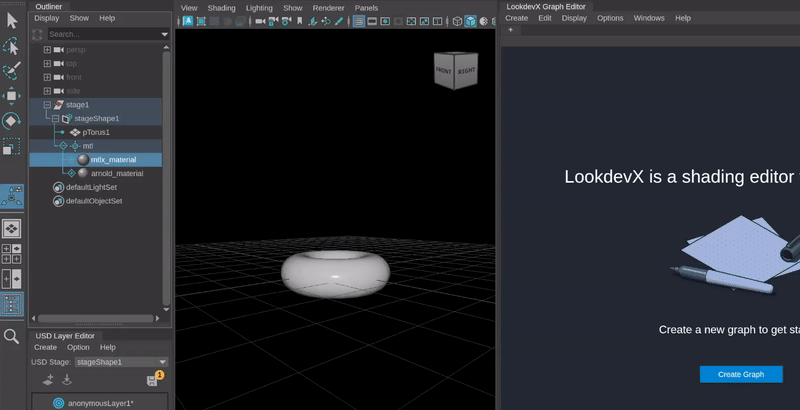Open the Outliner Display menu
The image size is (800, 410).
pyautogui.click(x=46, y=18)
